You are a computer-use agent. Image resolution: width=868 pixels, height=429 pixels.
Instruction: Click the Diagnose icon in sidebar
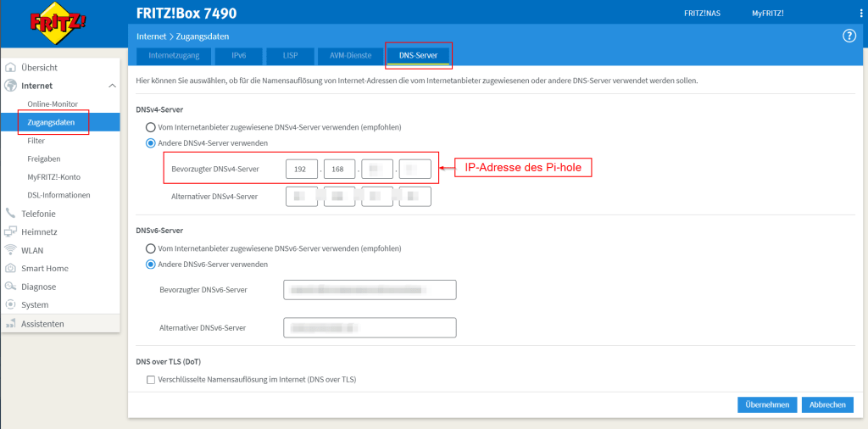point(11,287)
